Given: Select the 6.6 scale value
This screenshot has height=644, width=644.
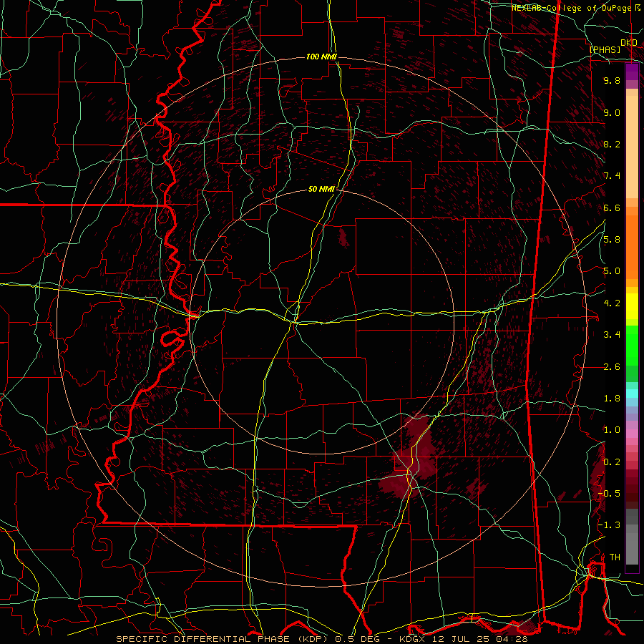Looking at the screenshot, I should (612, 208).
